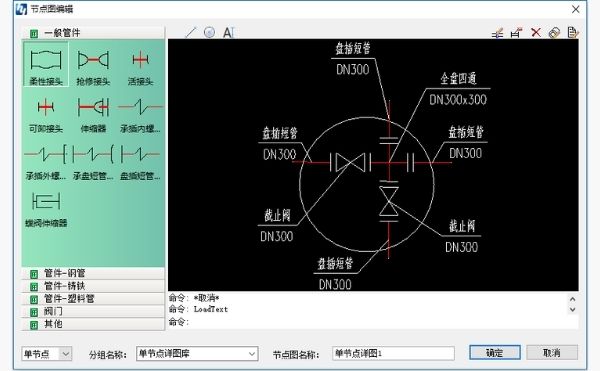This screenshot has width=600, height=371.
Task: Click the 全盘四通 label in drawing
Action: (458, 79)
